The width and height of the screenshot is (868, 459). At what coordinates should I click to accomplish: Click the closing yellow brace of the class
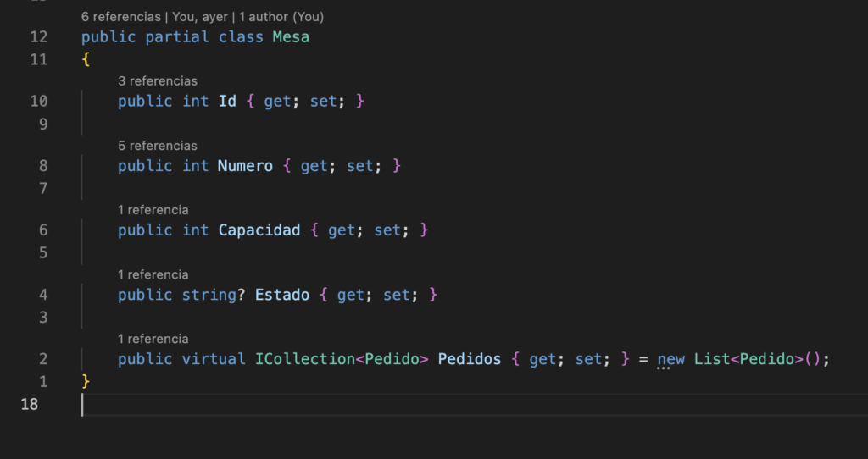[86, 381]
